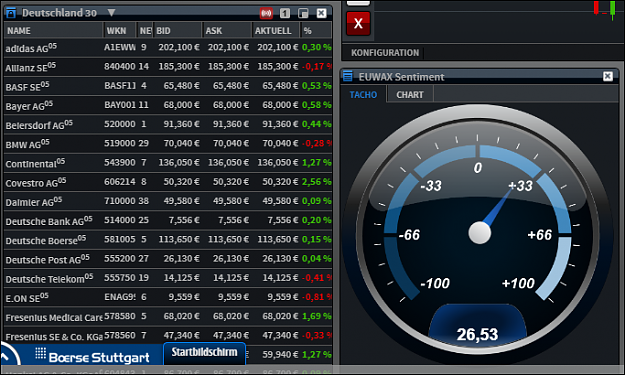Screen dimensions: 625x375
Task: Open the KONFIGURATION tab
Action: 385,53
